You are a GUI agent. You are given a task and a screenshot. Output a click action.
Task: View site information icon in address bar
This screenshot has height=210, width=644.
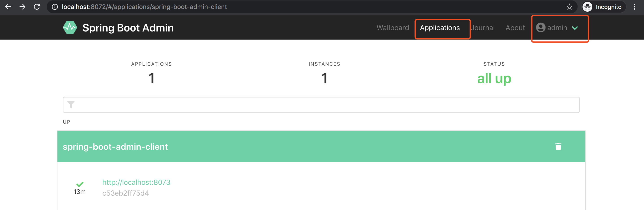coord(55,7)
